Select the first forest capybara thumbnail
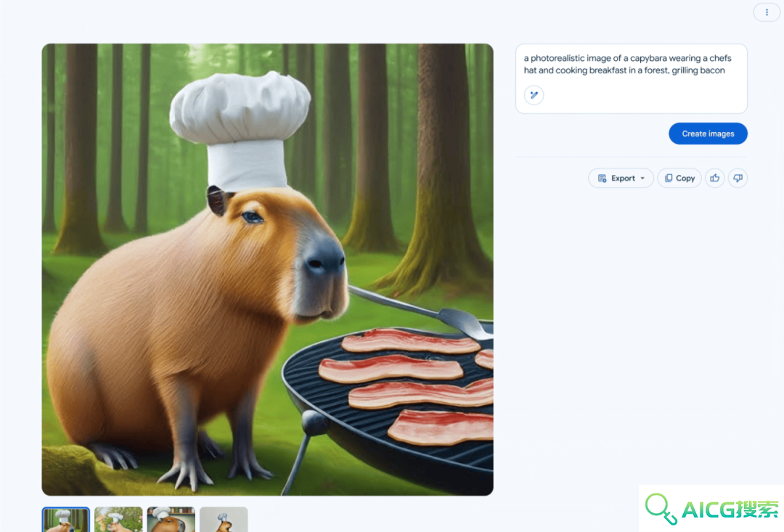This screenshot has height=532, width=784. [x=66, y=520]
